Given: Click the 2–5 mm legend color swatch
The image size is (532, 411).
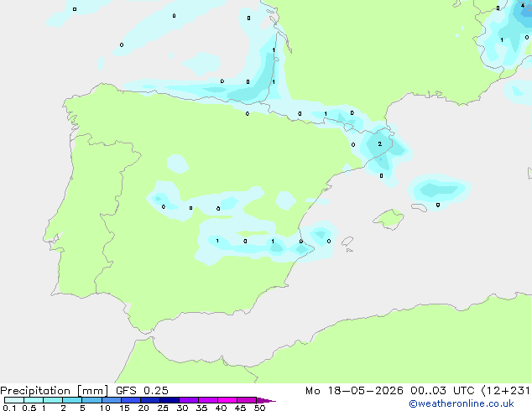Looking at the screenshot, I should pyautogui.click(x=72, y=400).
